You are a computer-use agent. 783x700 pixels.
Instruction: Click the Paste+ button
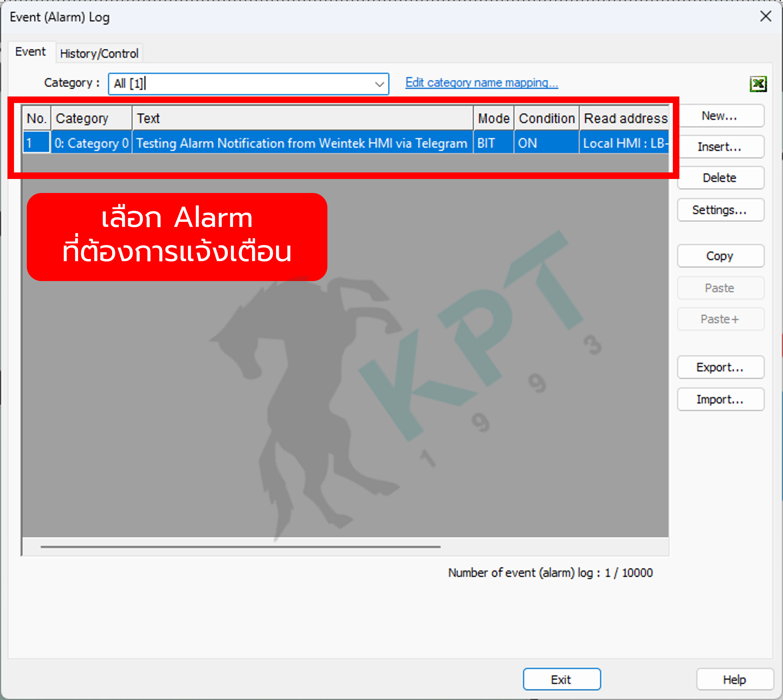pyautogui.click(x=720, y=319)
